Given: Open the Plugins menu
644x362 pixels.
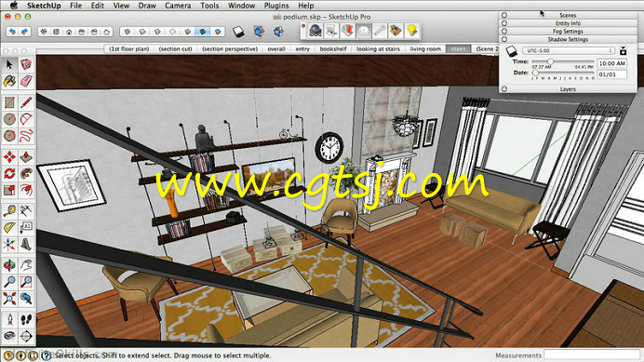Looking at the screenshot, I should 276,6.
